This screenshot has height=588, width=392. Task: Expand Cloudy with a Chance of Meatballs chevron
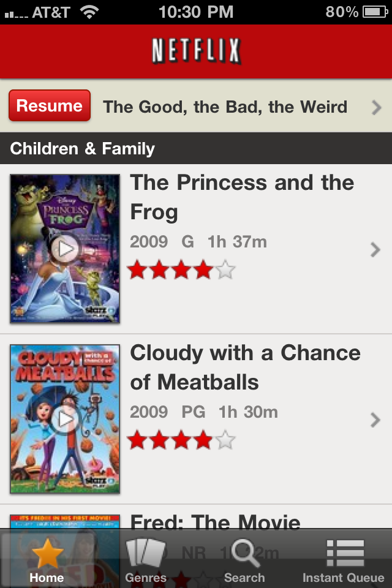pos(375,420)
